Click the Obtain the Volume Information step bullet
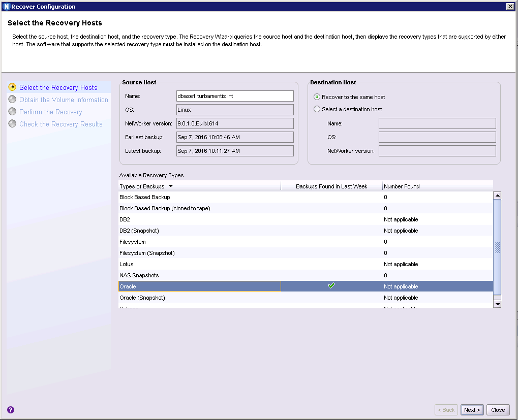Viewport: 518px width, 420px height. tap(13, 100)
